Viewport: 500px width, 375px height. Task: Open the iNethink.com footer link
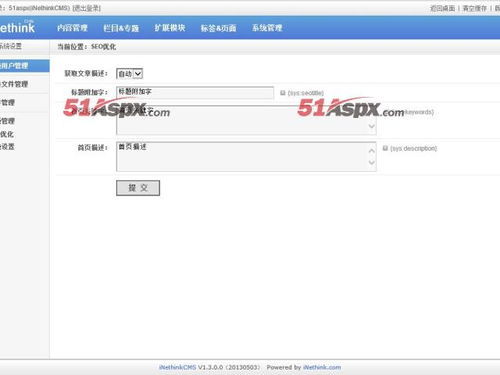point(322,367)
